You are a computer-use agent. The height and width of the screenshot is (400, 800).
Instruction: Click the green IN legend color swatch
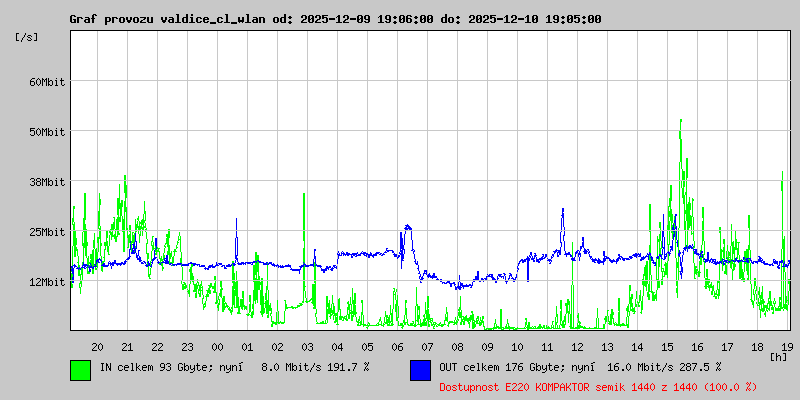coord(81,370)
